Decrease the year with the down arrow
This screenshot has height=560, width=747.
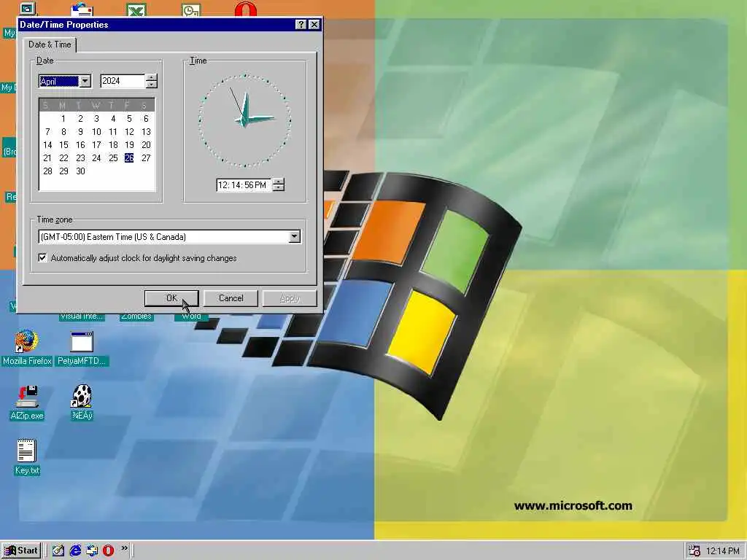tap(151, 85)
